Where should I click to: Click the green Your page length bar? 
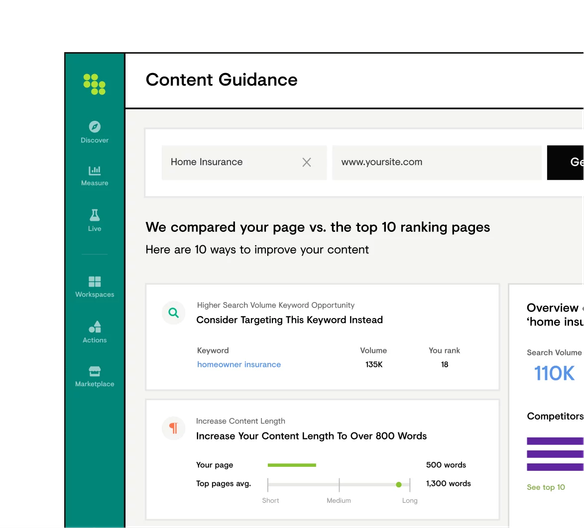point(292,465)
